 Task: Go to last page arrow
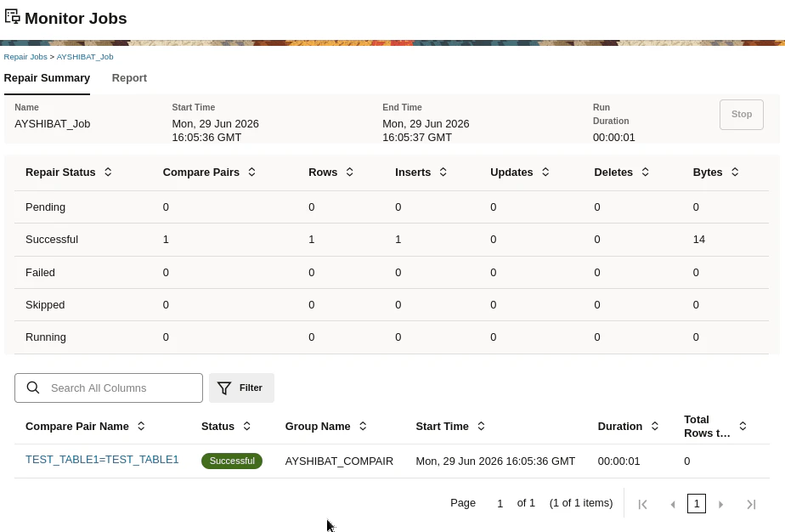pos(751,505)
